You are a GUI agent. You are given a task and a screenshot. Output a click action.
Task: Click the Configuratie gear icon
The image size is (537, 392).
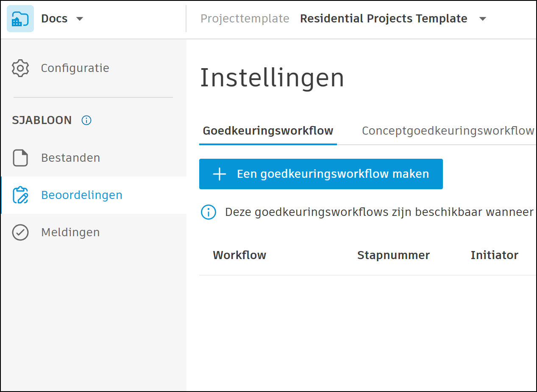click(x=20, y=68)
